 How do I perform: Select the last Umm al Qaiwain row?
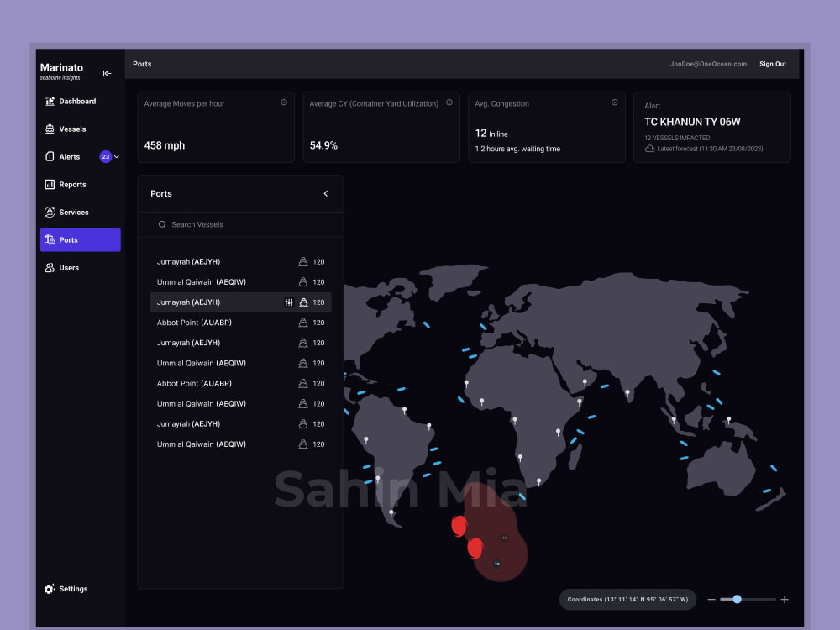[240, 444]
